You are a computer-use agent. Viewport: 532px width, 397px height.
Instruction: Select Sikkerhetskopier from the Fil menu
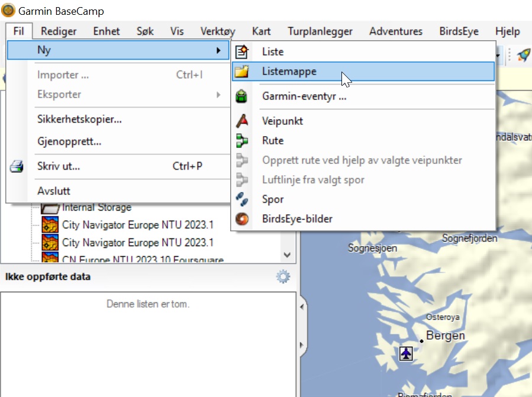[x=79, y=119]
